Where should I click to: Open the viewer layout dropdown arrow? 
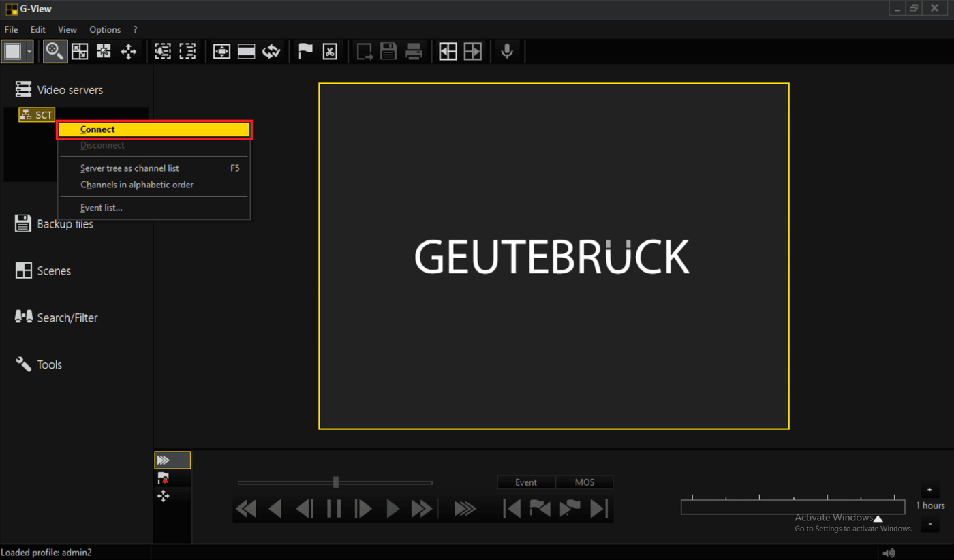[x=29, y=52]
